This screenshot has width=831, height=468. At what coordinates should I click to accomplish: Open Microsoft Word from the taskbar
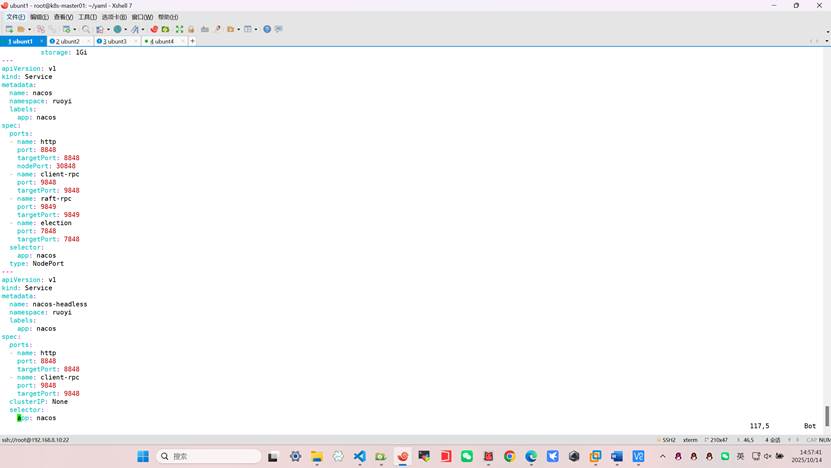[x=617, y=456]
